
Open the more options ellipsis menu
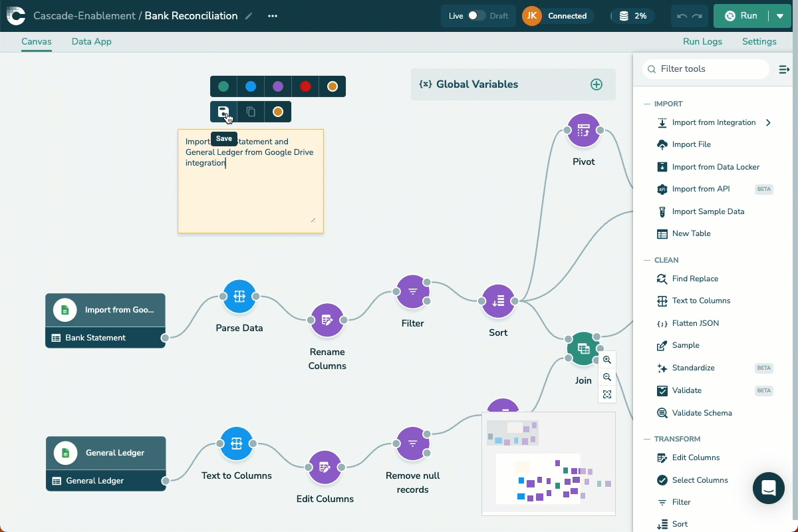273,16
